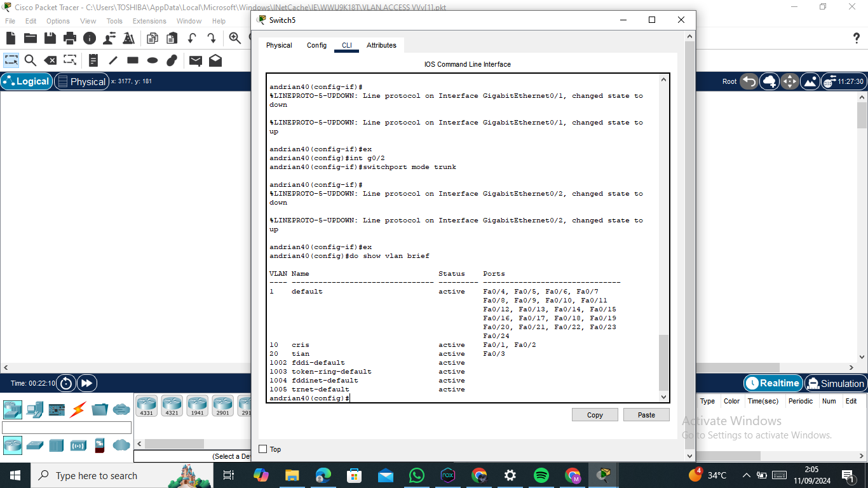
Task: Select Connections lightning bolt icon
Action: click(78, 409)
